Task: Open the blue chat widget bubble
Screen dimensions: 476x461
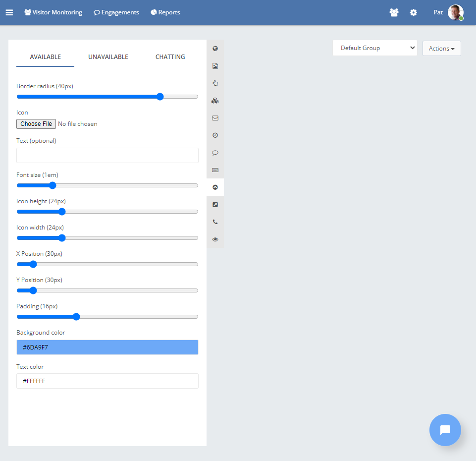Action: (445, 430)
